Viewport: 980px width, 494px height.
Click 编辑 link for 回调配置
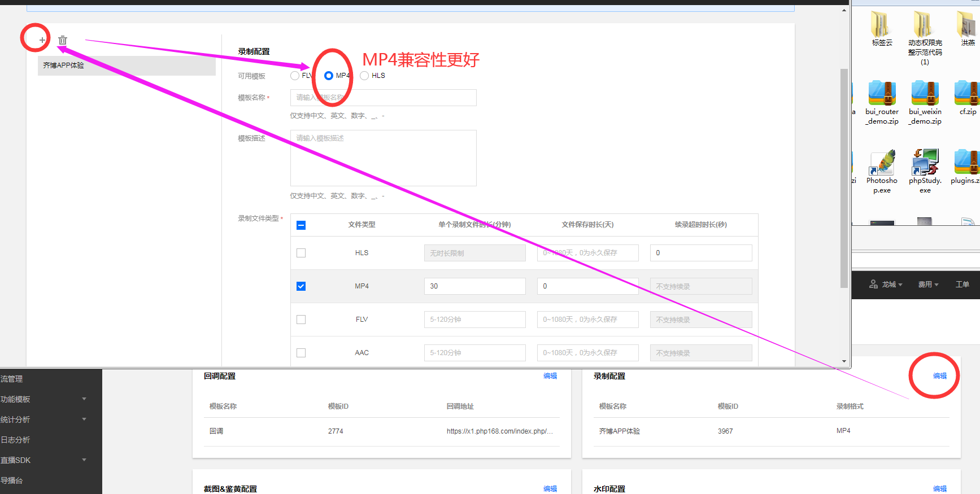550,376
